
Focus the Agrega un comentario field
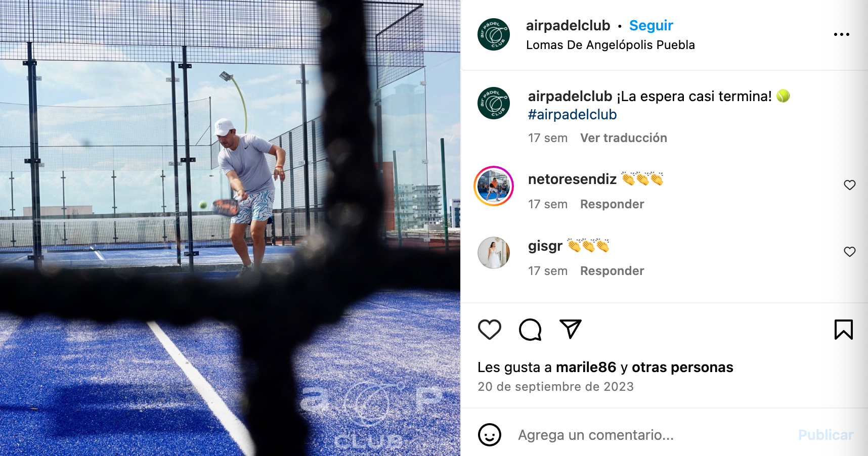pyautogui.click(x=653, y=435)
